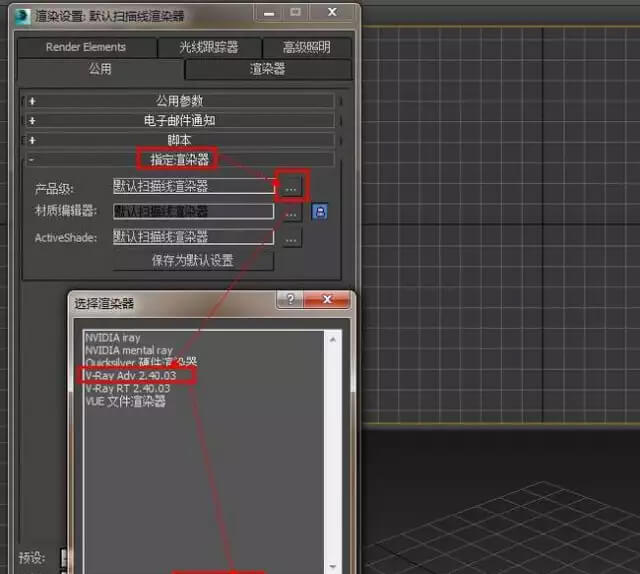Click the 产品级 renderer name field
The image size is (640, 574).
(x=193, y=186)
